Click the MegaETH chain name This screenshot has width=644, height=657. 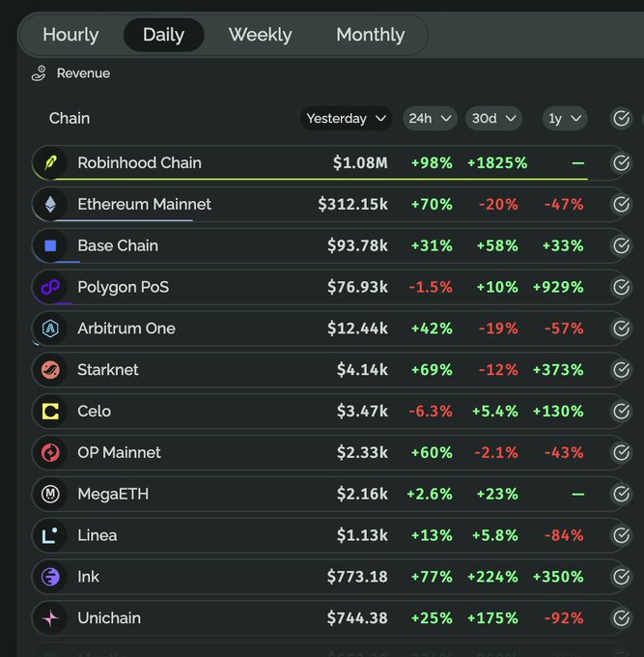point(113,494)
